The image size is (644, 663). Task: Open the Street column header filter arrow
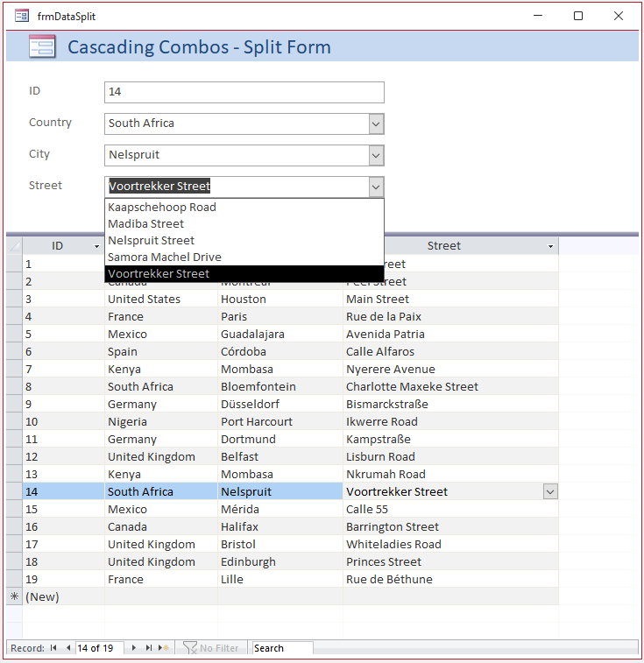point(550,246)
